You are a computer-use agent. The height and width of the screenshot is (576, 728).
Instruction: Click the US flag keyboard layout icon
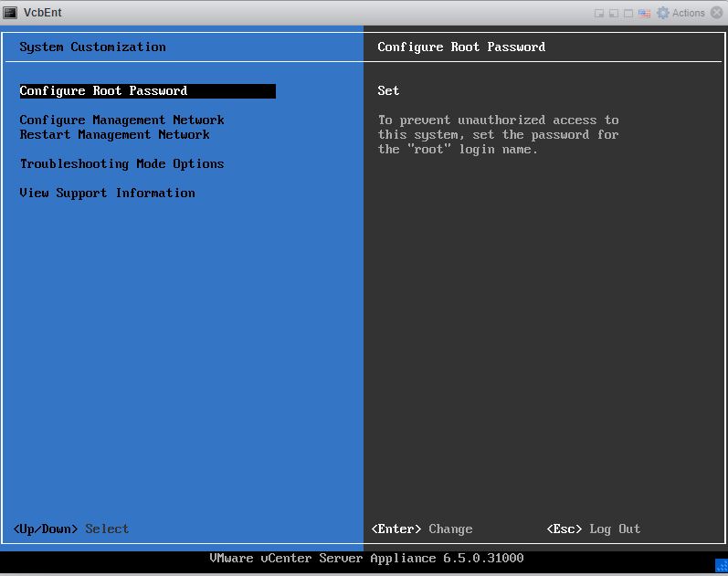tap(645, 13)
